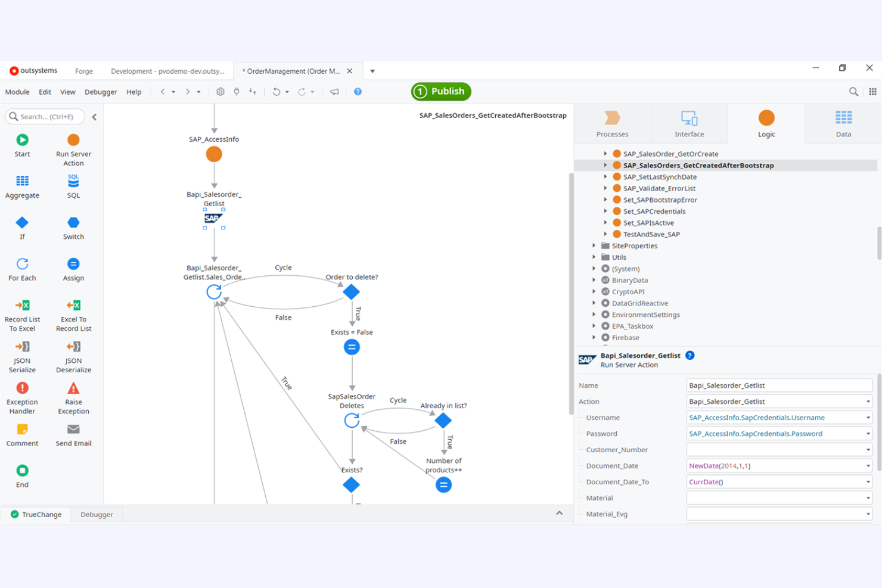Viewport: 882px width, 588px height.
Task: Select the Send Email tool
Action: pyautogui.click(x=73, y=435)
